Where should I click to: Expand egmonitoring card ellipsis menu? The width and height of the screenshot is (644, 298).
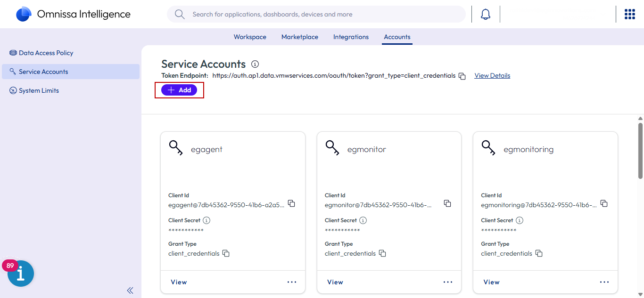click(x=604, y=282)
